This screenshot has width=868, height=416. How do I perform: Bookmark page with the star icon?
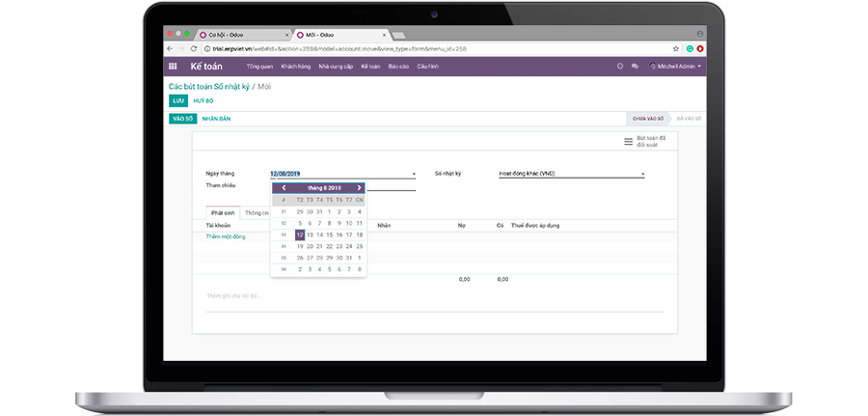678,48
